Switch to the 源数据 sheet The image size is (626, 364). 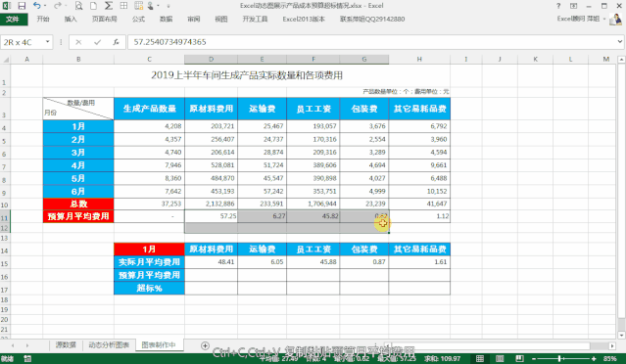point(66,345)
